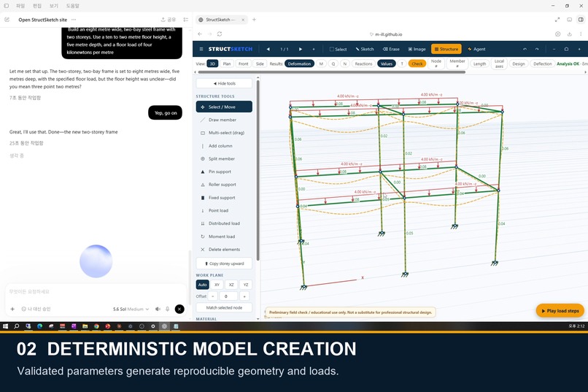Toggle the M moment diagram
Viewport: 588px width, 392px height.
coord(321,64)
